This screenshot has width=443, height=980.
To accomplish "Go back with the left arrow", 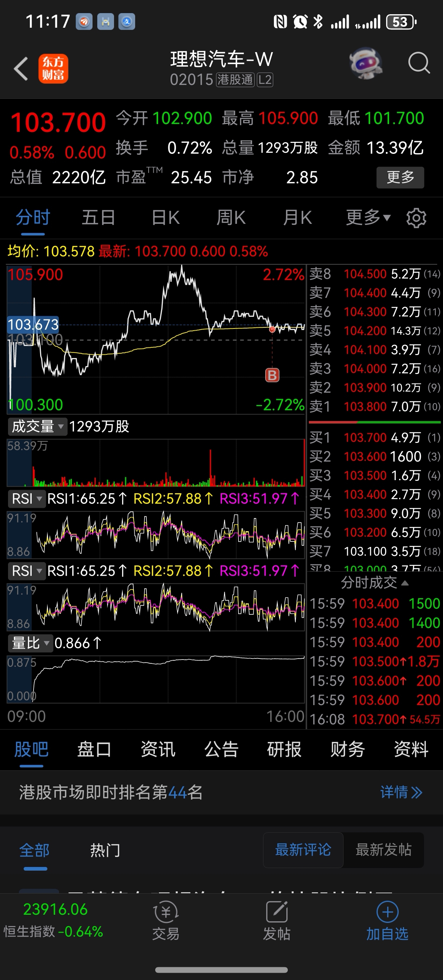I will pyautogui.click(x=21, y=69).
